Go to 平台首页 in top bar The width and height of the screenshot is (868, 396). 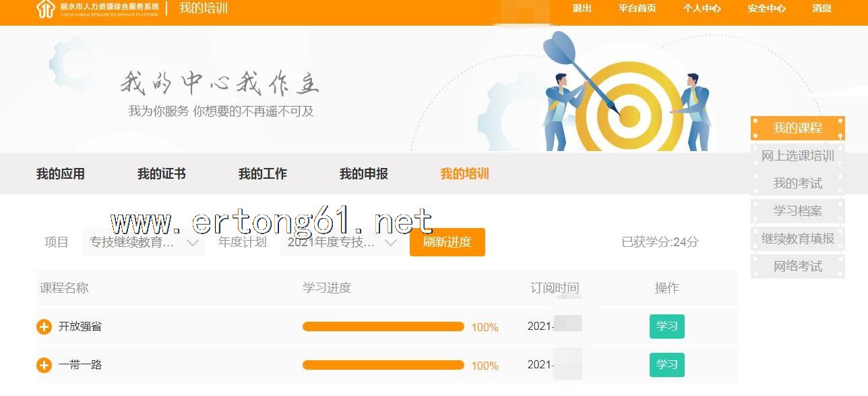pos(637,9)
